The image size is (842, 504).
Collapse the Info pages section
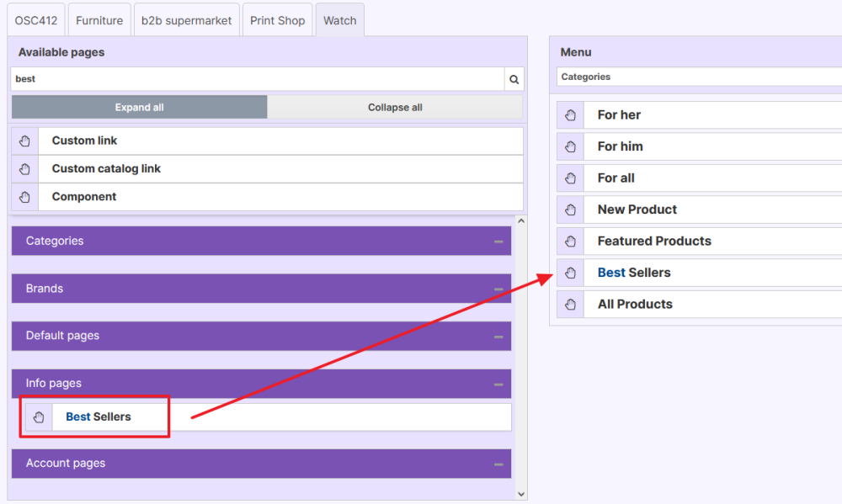click(498, 384)
